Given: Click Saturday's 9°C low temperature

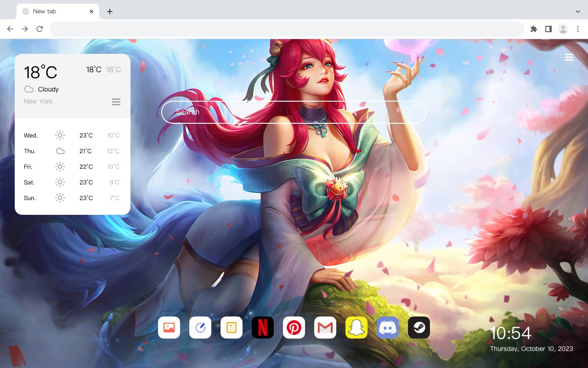Looking at the screenshot, I should point(114,182).
